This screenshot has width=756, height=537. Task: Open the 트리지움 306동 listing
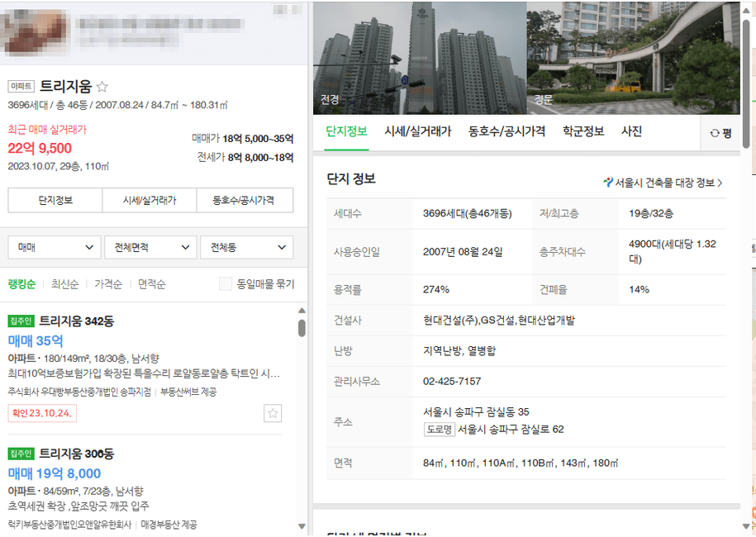[x=76, y=454]
